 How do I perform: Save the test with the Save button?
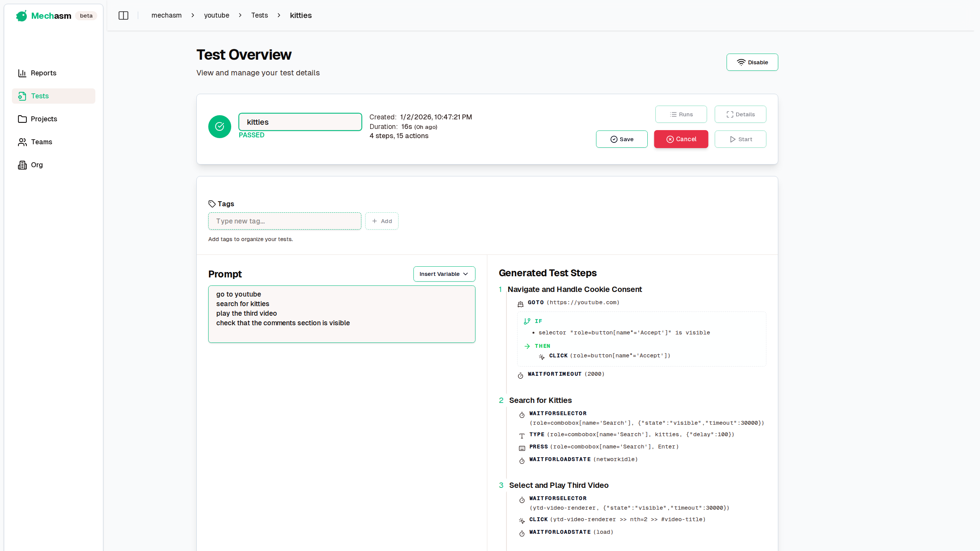[x=621, y=139]
